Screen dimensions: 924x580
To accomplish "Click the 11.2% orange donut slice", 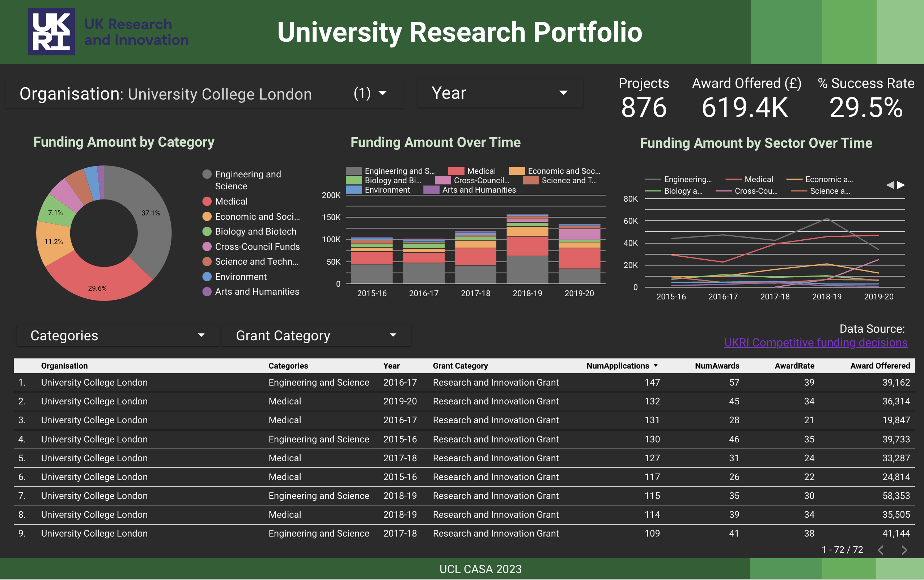I will tap(53, 242).
